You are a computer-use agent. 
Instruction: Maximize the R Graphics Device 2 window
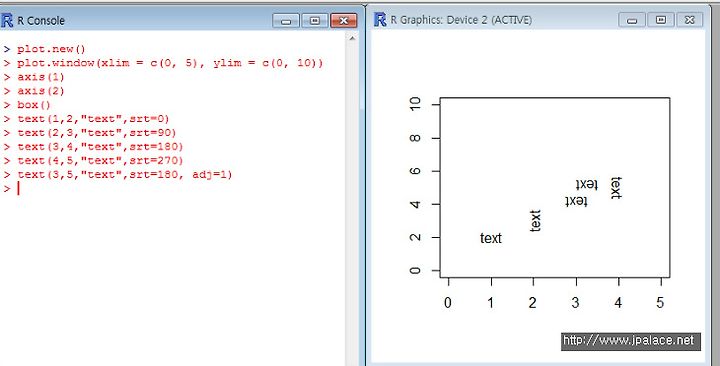(x=661, y=20)
